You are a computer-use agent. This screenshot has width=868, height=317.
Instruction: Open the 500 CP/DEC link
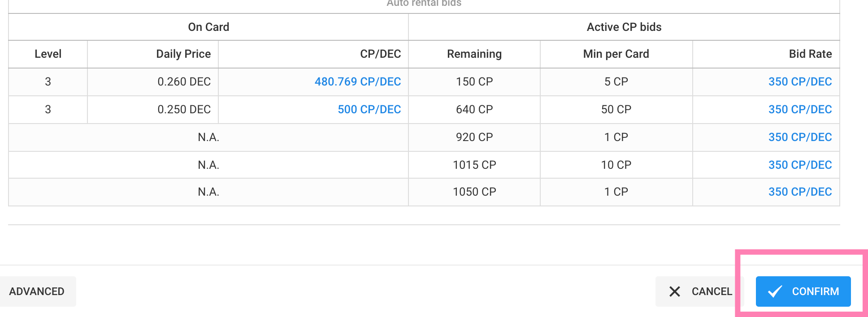click(x=369, y=110)
